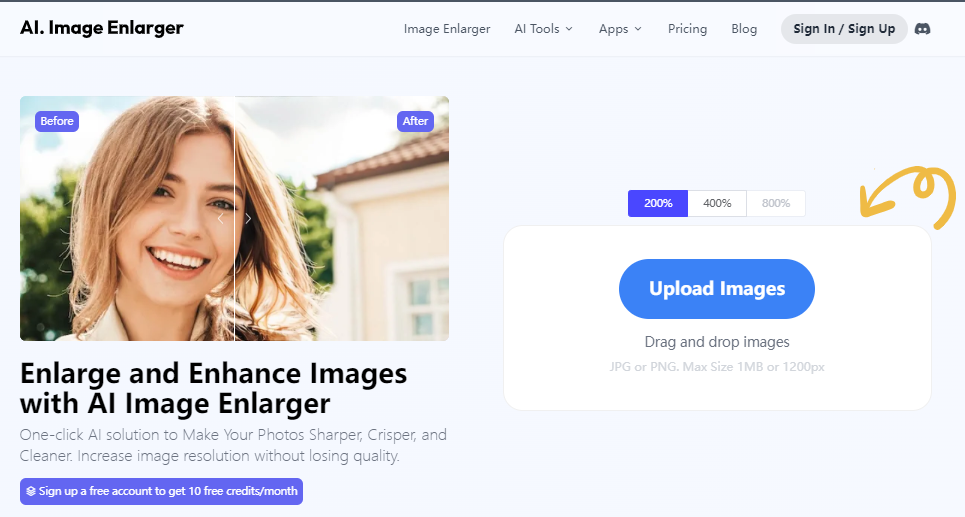This screenshot has height=517, width=965.
Task: Open the Discord icon link
Action: click(922, 29)
